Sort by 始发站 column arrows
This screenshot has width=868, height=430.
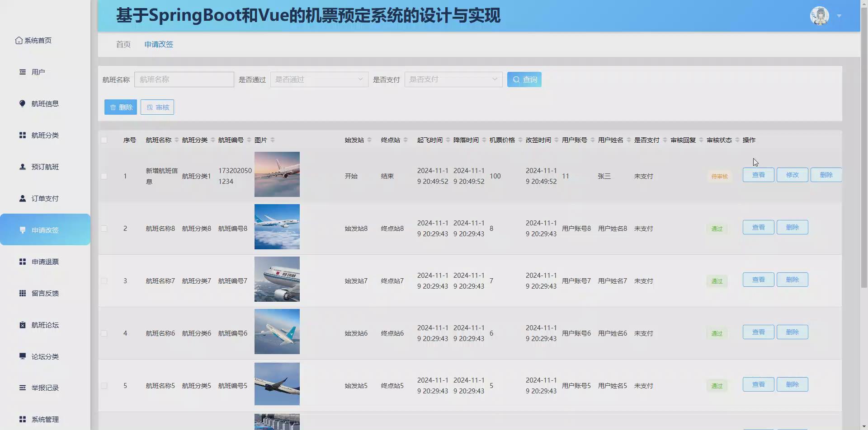tap(369, 140)
